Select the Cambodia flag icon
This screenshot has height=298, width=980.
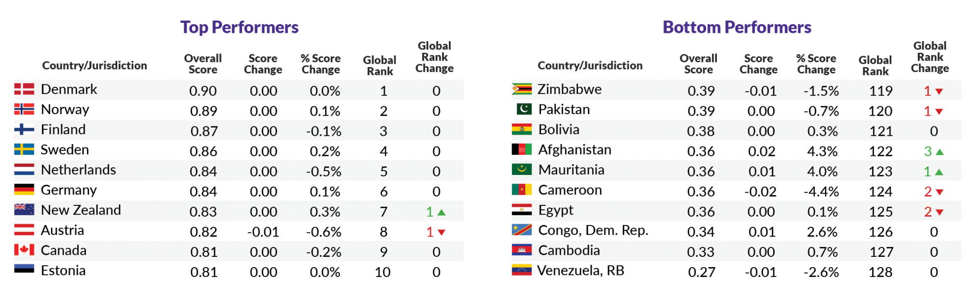(521, 250)
